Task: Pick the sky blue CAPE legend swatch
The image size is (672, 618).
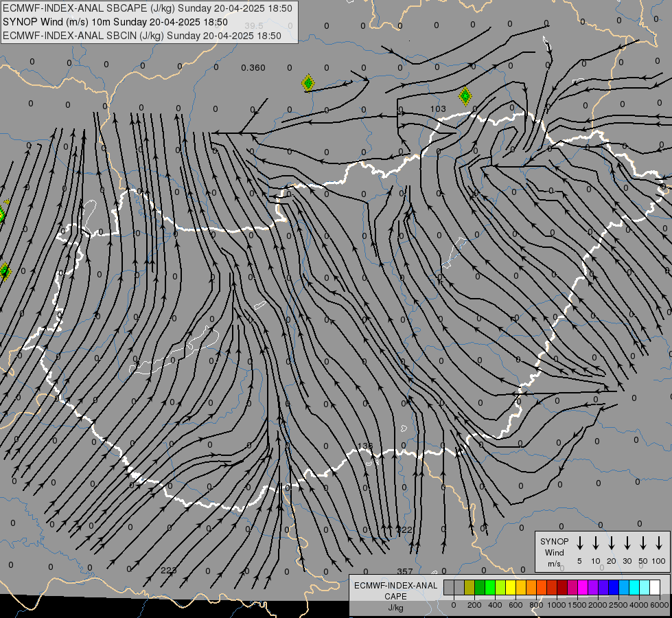Action: click(623, 588)
